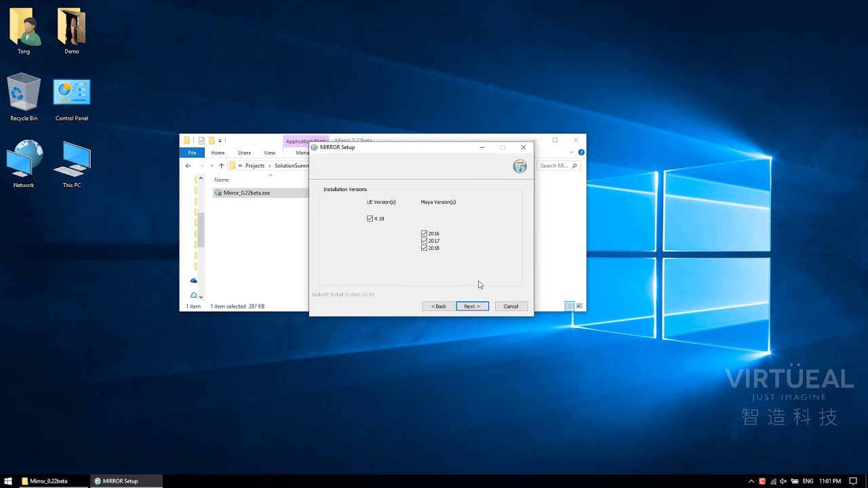Cancel the MIRROR Setup installer
Viewport: 868px width, 488px height.
(x=511, y=306)
